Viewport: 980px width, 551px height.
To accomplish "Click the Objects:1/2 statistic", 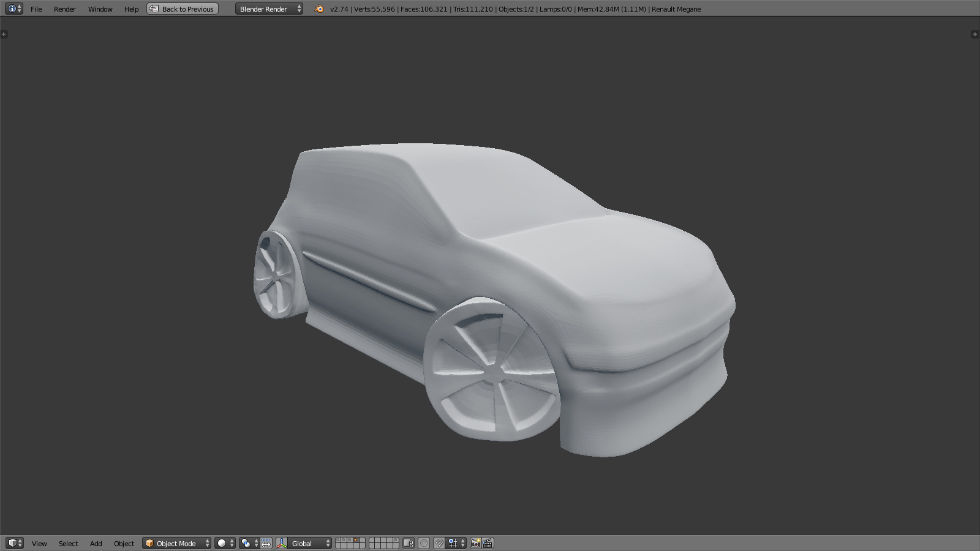I will click(516, 9).
